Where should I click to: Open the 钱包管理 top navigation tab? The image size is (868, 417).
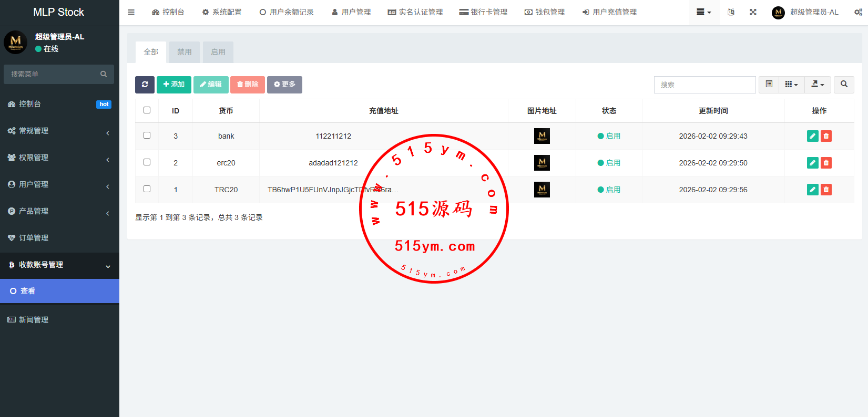pos(545,12)
